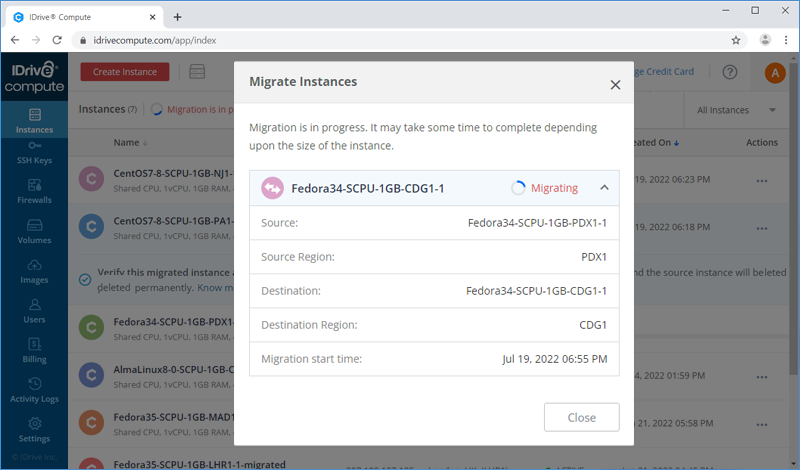Screen dimensions: 800x470
Task: Click the Actions column header
Action: (762, 142)
